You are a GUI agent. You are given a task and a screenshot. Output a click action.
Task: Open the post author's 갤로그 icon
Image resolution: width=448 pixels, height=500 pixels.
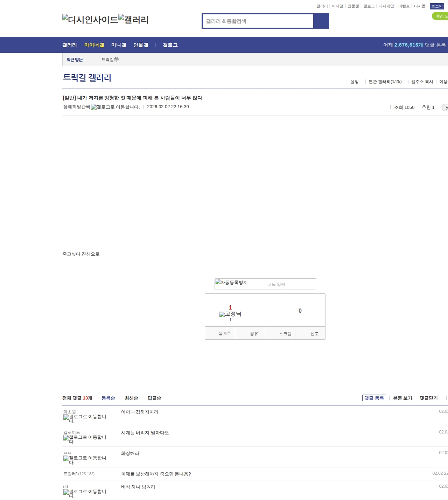click(115, 107)
